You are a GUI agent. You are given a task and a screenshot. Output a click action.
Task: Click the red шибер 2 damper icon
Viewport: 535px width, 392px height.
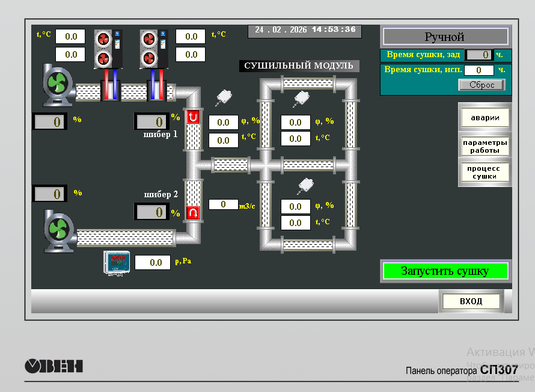click(x=192, y=212)
